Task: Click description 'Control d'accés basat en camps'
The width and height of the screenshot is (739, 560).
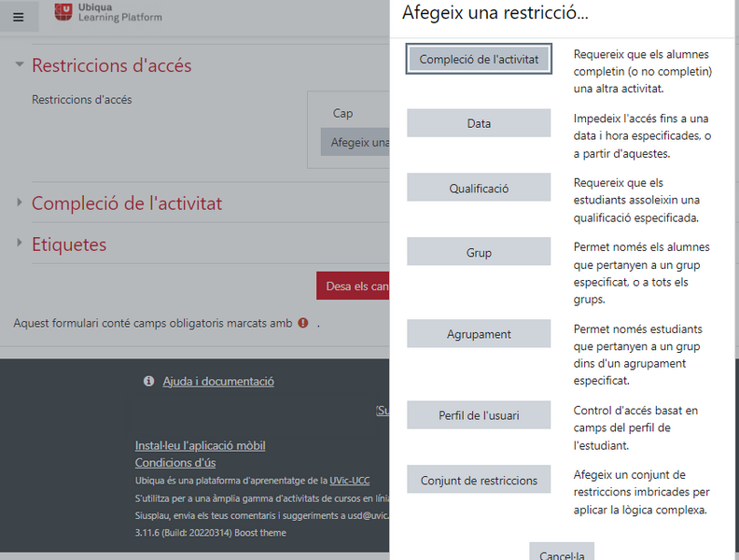Action: click(x=635, y=427)
